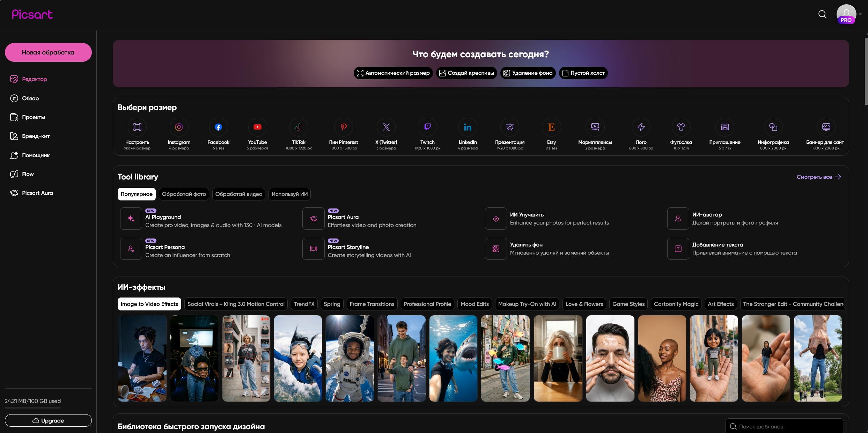
Task: Open Бренд-кит in the sidebar
Action: coord(36,136)
